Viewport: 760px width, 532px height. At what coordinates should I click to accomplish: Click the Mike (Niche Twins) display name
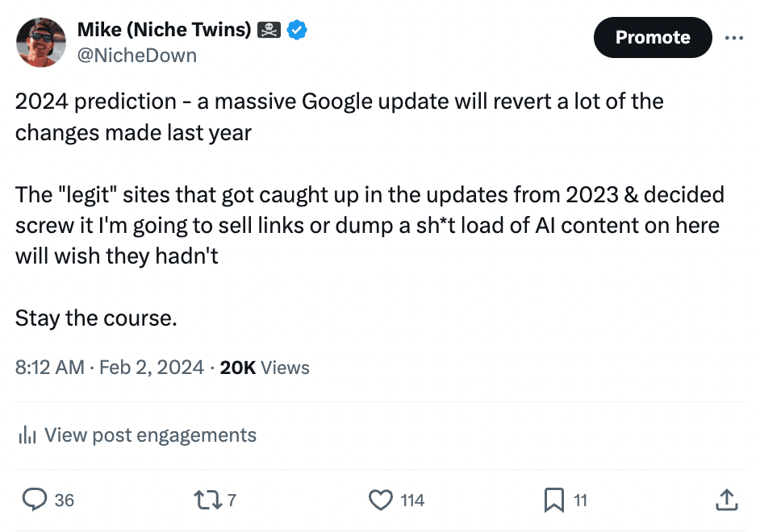pyautogui.click(x=165, y=30)
